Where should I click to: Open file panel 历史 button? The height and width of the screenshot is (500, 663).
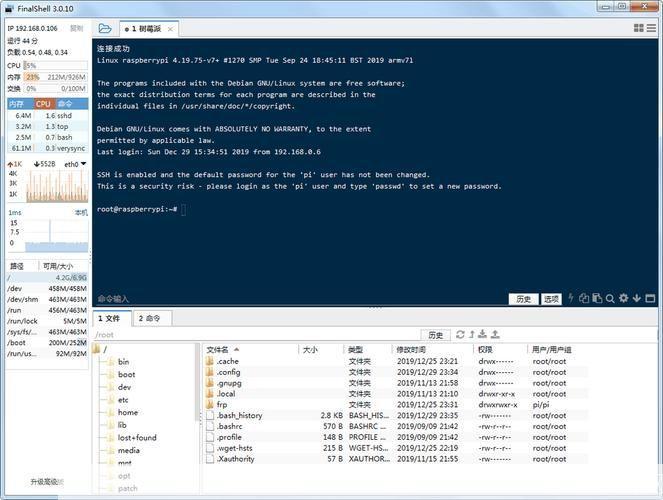point(436,335)
